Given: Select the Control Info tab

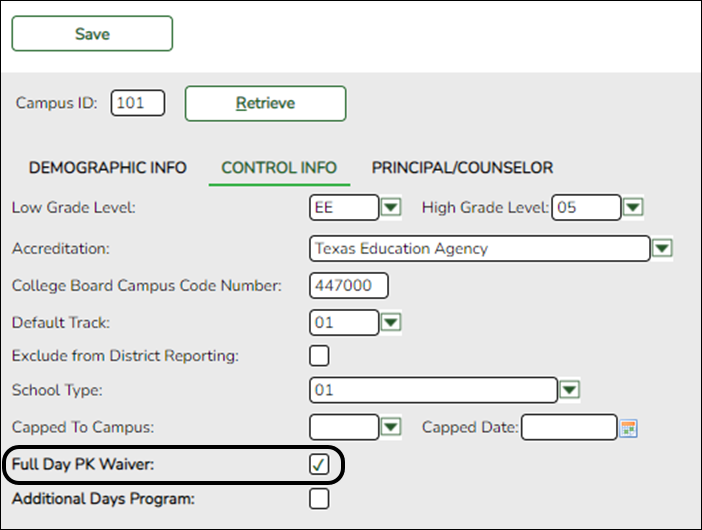Looking at the screenshot, I should tap(279, 168).
